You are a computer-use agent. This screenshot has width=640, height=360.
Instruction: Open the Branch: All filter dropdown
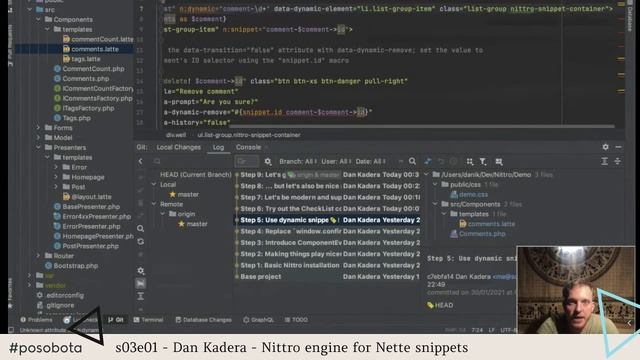pos(298,161)
